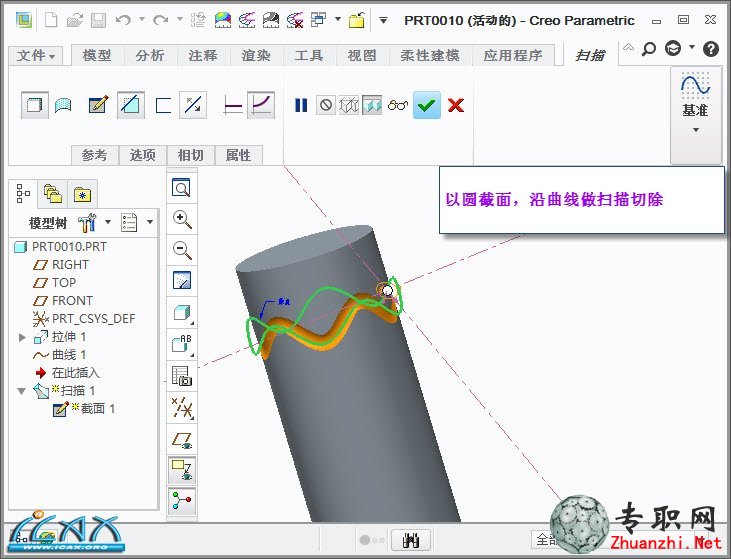Screen dimensions: 731x559
Task: Open the 相切 panel
Action: coord(191,155)
